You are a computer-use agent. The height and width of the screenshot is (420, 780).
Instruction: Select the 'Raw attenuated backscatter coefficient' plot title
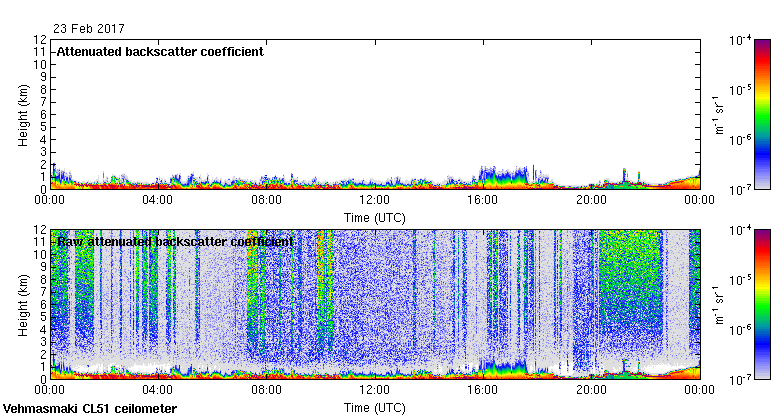[175, 242]
